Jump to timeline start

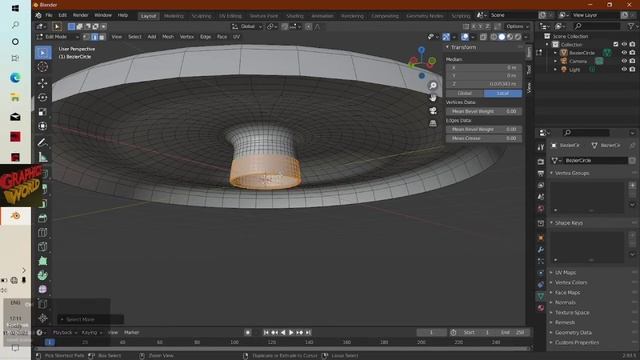click(x=266, y=333)
